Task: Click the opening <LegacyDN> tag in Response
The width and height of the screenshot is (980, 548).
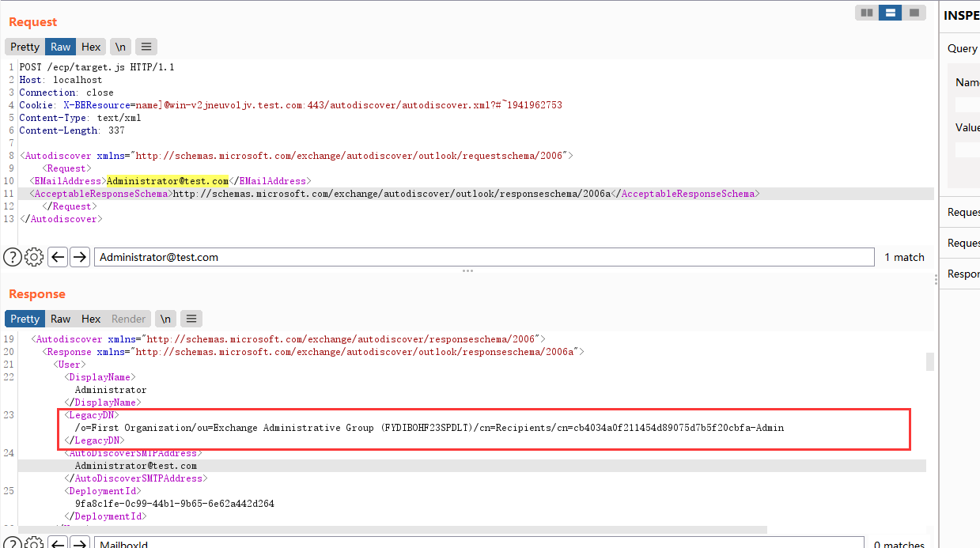Action: [92, 415]
